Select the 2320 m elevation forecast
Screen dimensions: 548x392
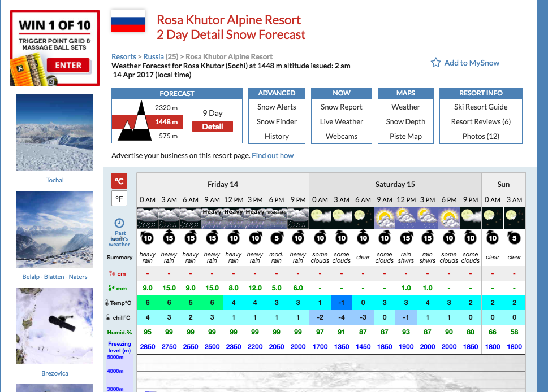pyautogui.click(x=166, y=107)
